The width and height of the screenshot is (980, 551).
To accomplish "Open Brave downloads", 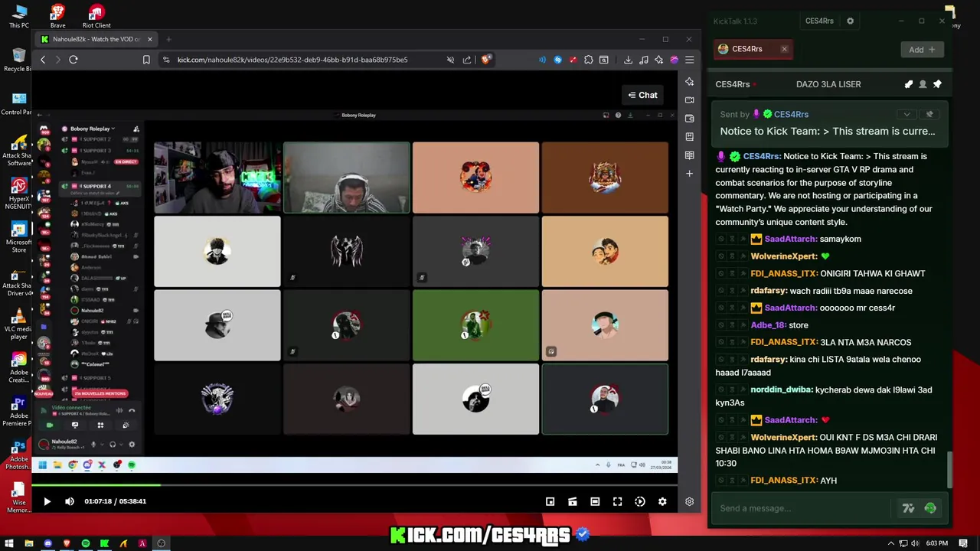I will click(x=628, y=60).
